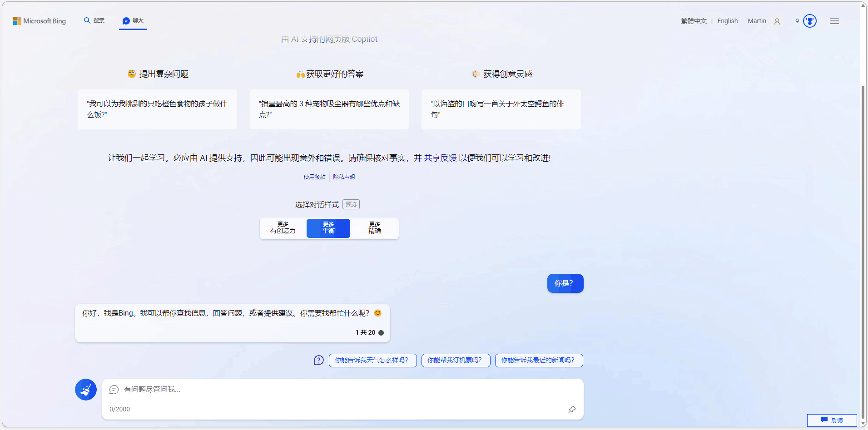Screen dimensions: 868x430
Task: Click the broom icon to start a new topic
Action: coord(86,389)
